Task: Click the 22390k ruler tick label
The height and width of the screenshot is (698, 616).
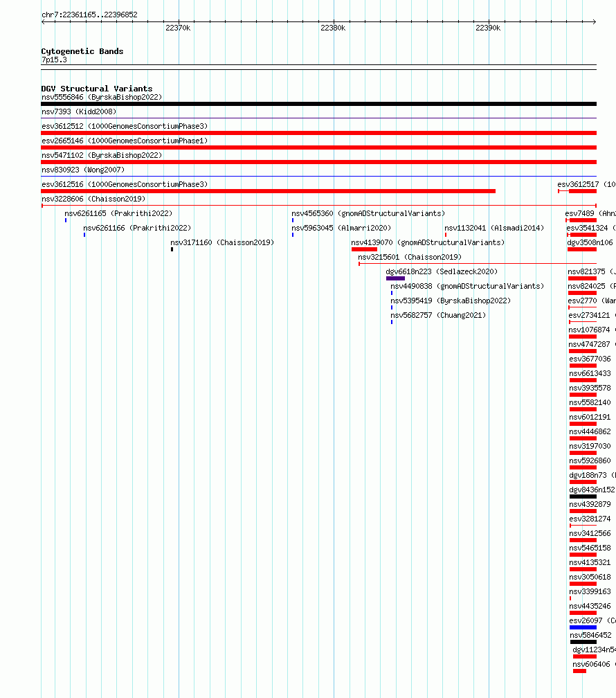Action: pyautogui.click(x=488, y=28)
